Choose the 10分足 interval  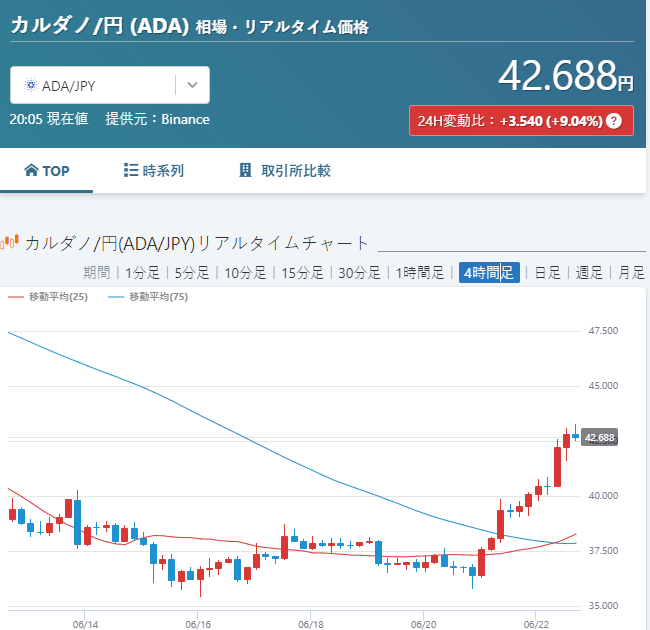point(245,273)
